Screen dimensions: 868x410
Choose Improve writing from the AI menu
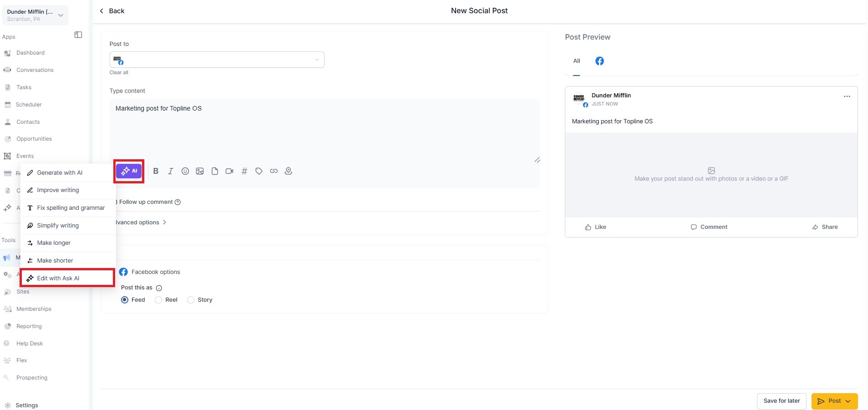pos(68,190)
